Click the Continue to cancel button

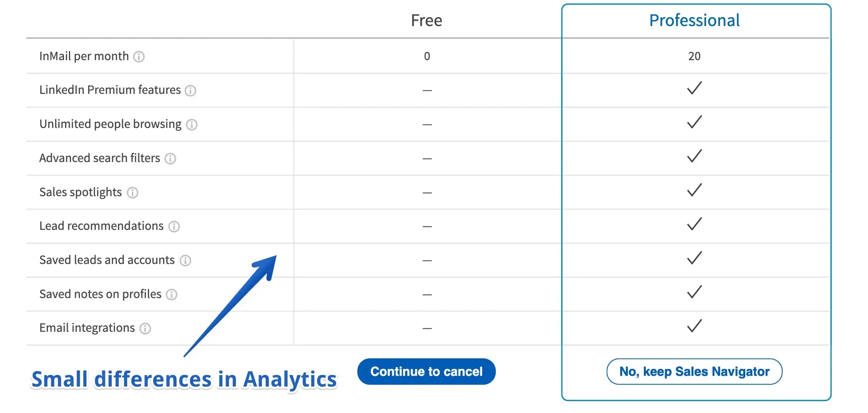click(426, 371)
